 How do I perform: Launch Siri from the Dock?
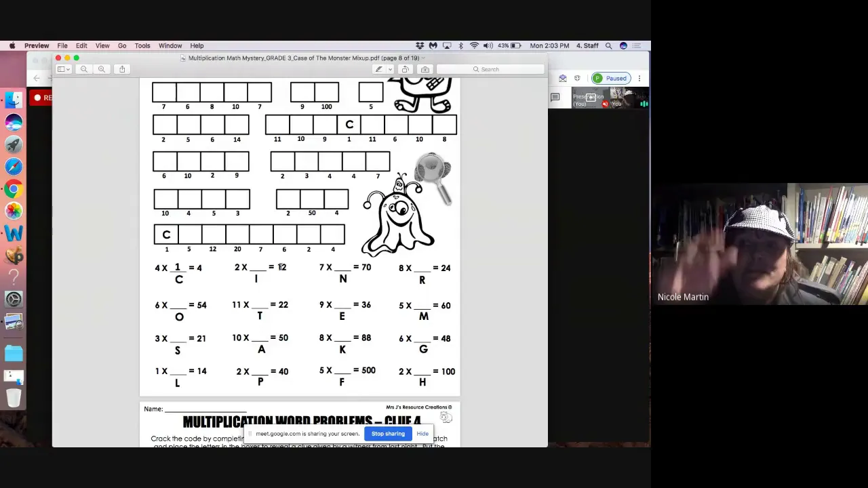click(x=14, y=123)
